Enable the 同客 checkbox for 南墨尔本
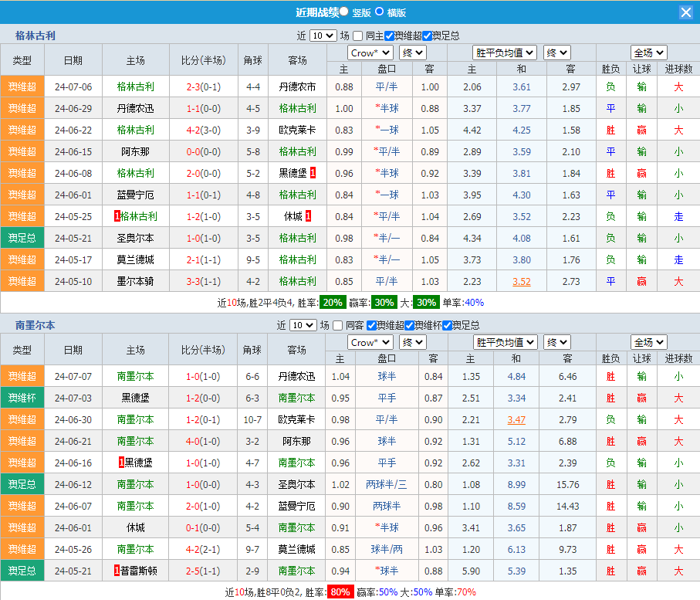 pyautogui.click(x=337, y=325)
